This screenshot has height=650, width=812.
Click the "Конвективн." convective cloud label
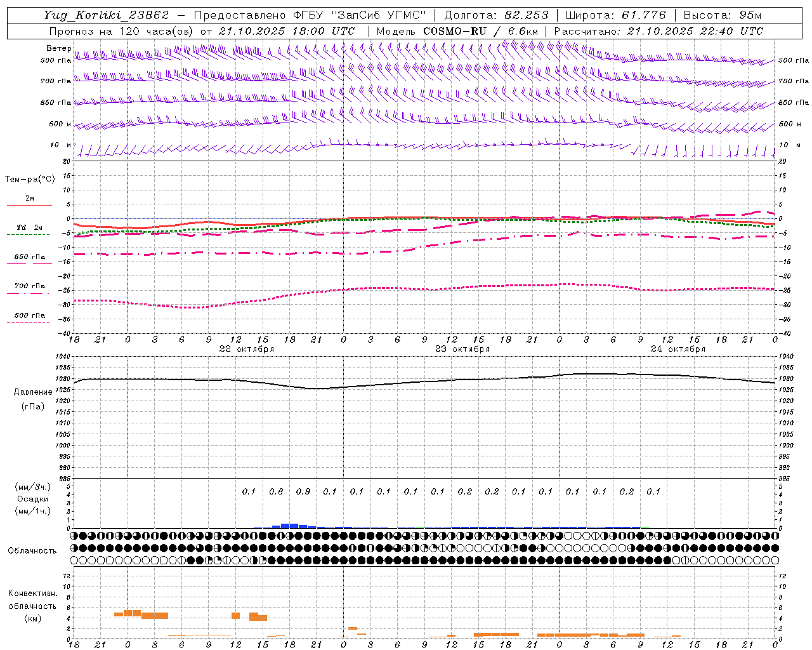32,594
